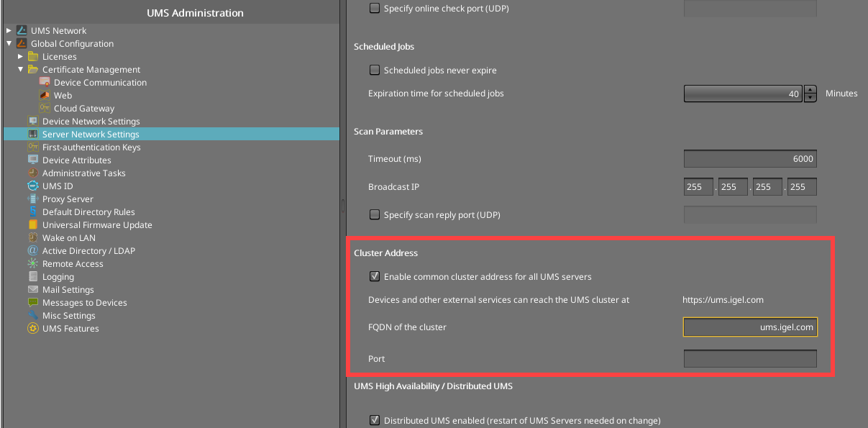Click the Active Directory / LDAP icon

pos(33,251)
